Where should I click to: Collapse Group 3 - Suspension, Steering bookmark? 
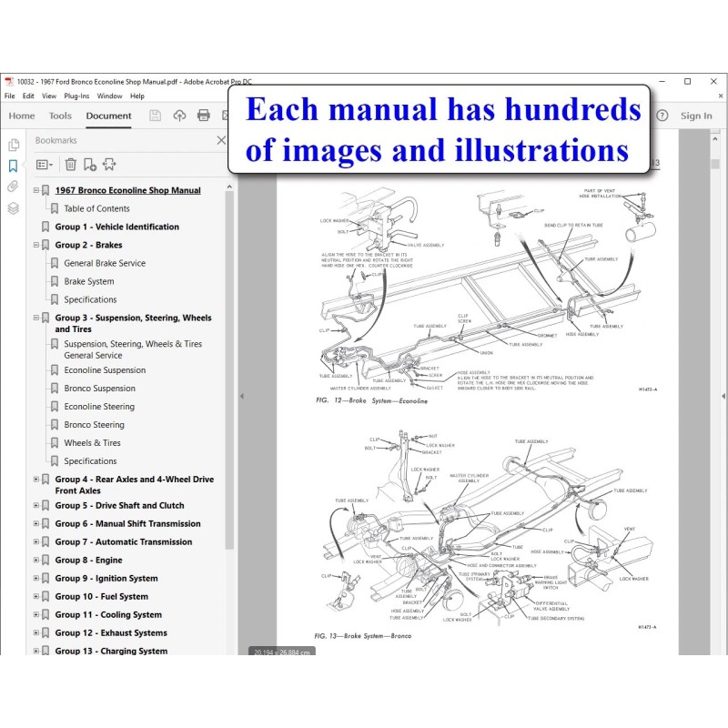click(36, 318)
